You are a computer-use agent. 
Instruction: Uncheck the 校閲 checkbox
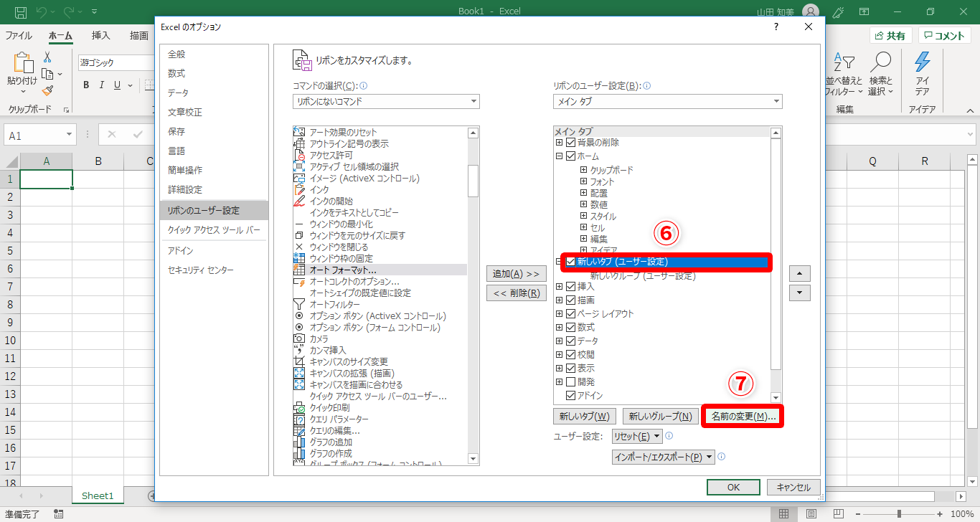[571, 355]
